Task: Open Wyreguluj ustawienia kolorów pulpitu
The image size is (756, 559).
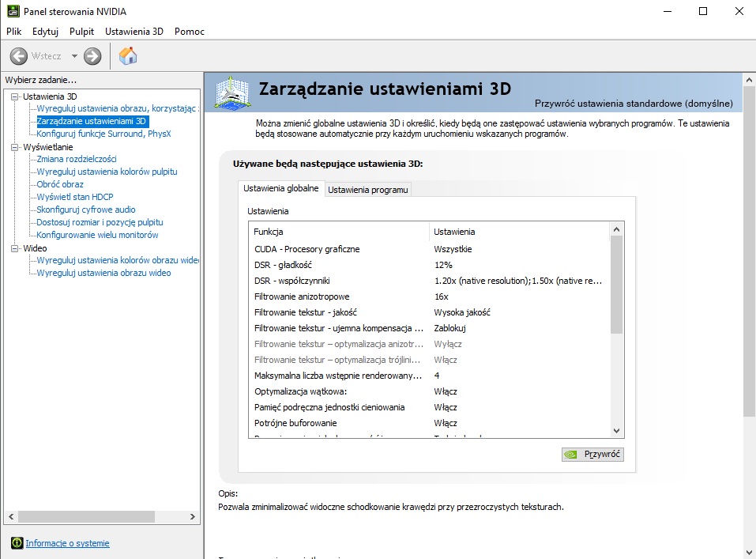Action: point(107,172)
